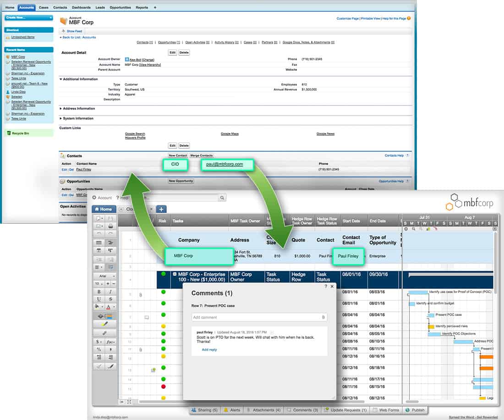Click the New Contact button
Viewport: 504px width, 420px height.
(x=178, y=155)
